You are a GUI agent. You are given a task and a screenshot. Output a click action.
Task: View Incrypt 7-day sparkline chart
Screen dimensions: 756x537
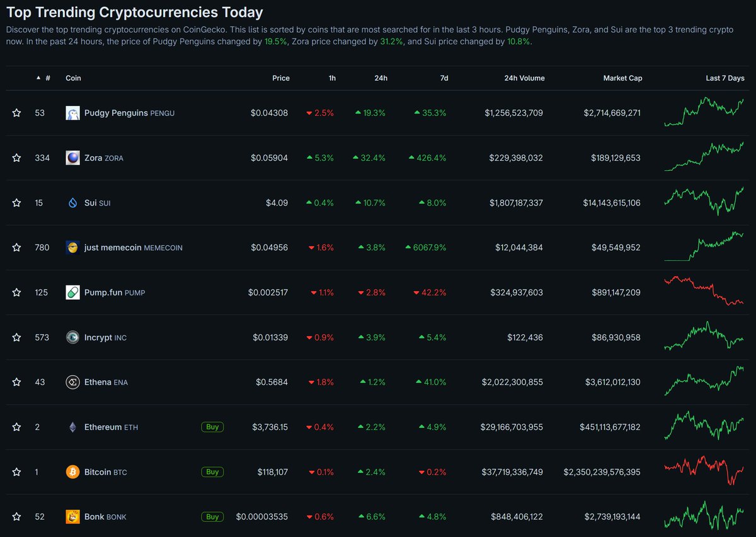(704, 336)
